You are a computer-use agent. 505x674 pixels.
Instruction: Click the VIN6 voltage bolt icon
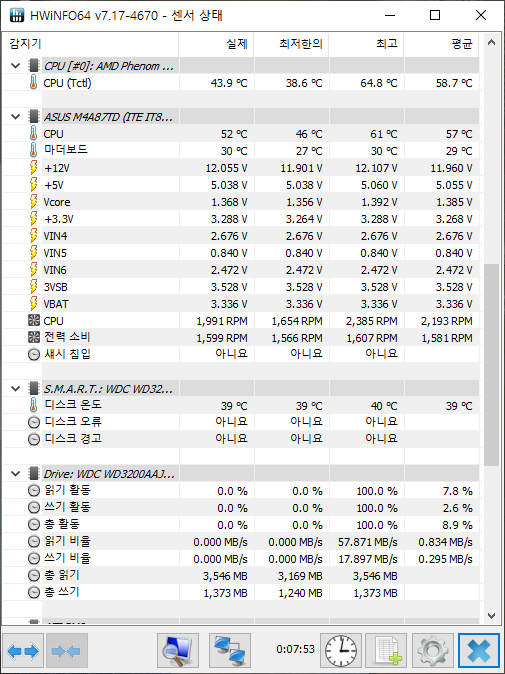34,270
